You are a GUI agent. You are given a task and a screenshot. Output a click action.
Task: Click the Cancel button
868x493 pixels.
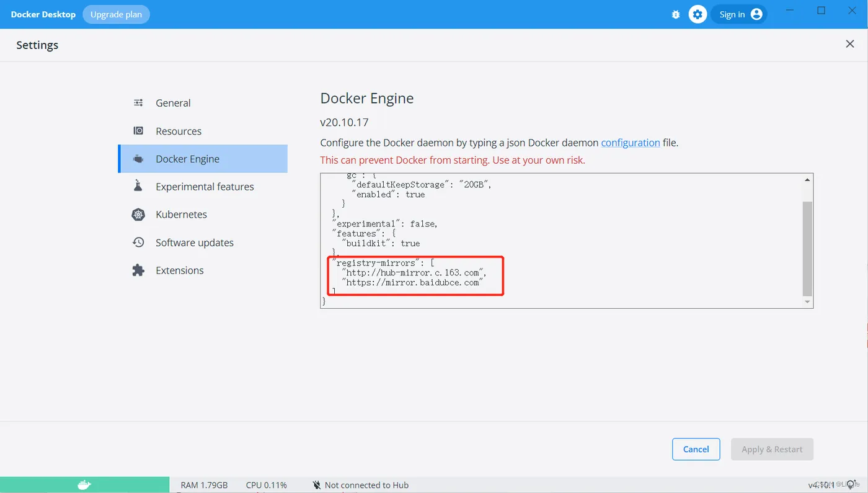(x=696, y=449)
